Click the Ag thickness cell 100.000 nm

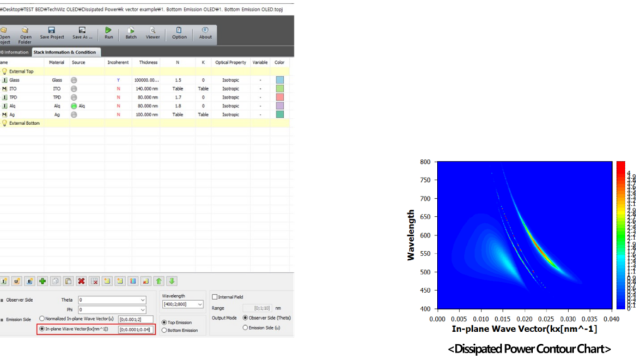(x=146, y=115)
